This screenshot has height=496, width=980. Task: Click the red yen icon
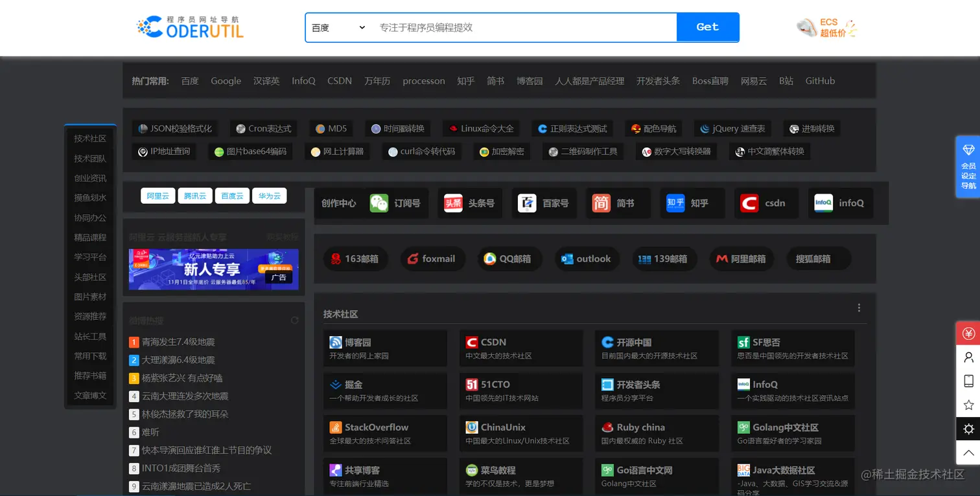968,333
